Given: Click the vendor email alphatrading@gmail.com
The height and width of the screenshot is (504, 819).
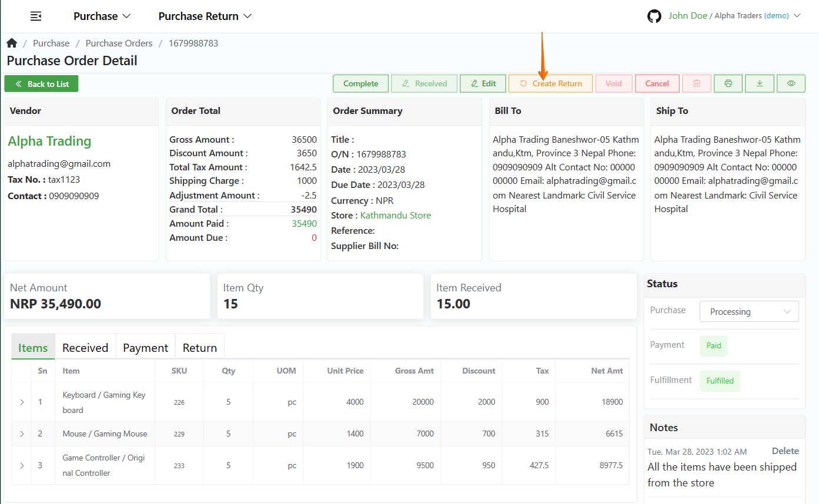Looking at the screenshot, I should [x=59, y=164].
